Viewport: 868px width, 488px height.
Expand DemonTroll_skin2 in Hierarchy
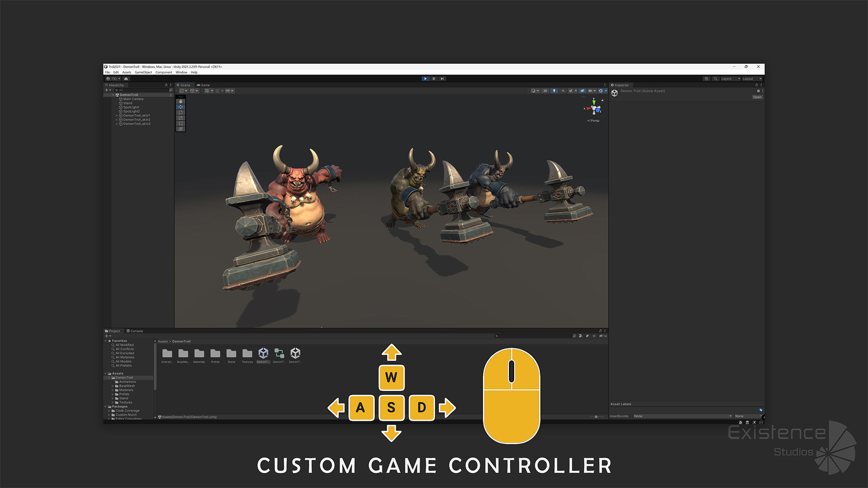117,120
